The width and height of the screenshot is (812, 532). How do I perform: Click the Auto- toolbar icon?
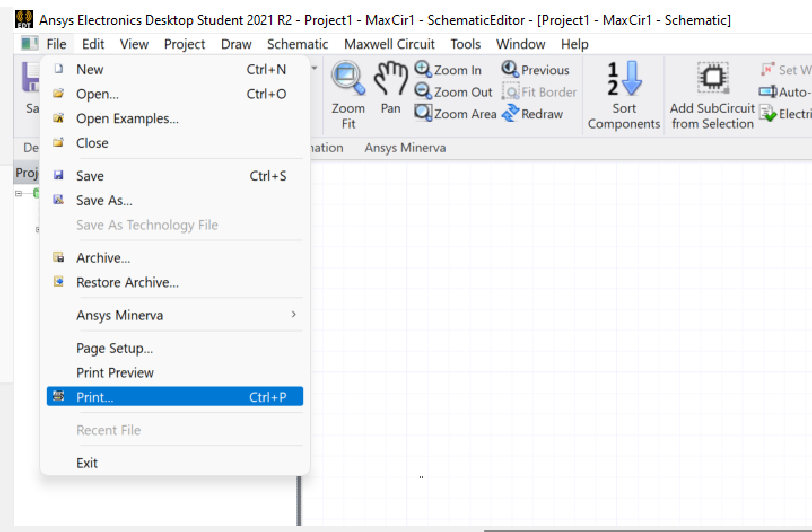tap(767, 91)
